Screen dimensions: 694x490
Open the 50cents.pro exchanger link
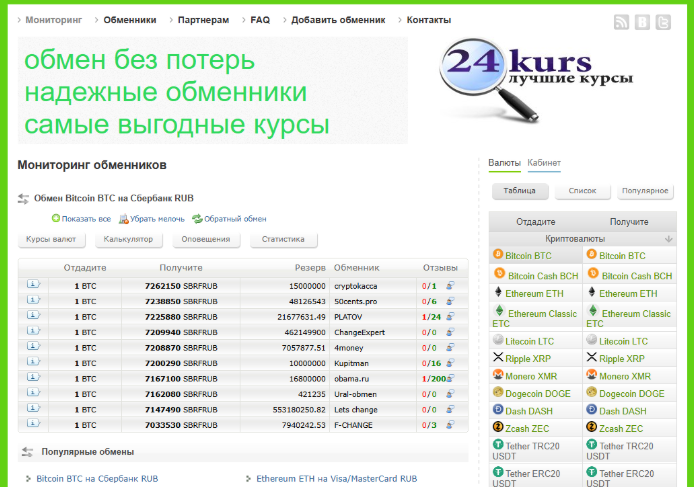coord(356,301)
